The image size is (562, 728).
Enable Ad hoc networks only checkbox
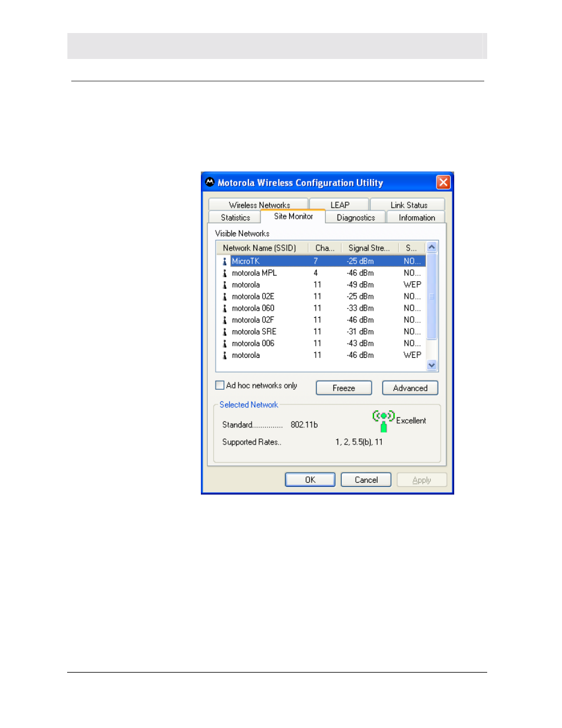coord(220,385)
